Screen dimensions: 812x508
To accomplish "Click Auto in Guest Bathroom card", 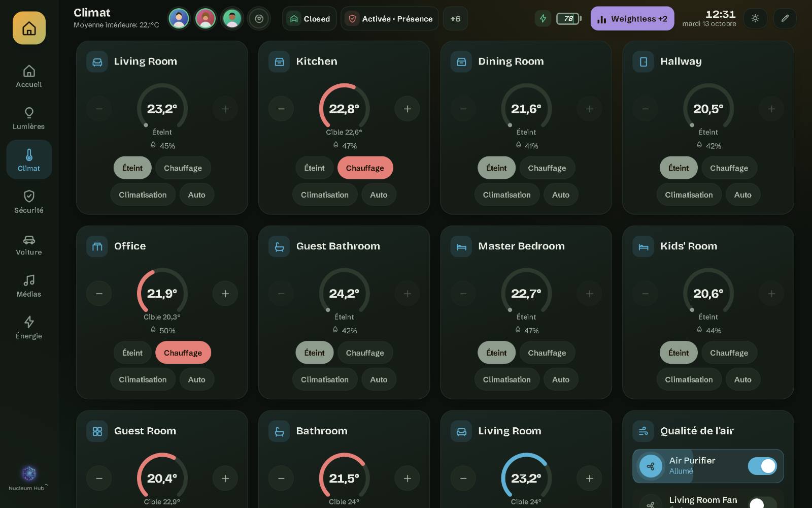I will (x=379, y=379).
